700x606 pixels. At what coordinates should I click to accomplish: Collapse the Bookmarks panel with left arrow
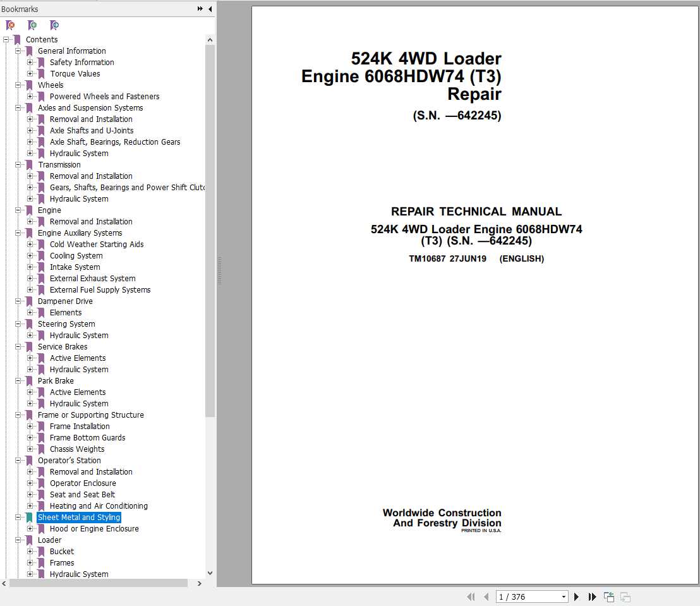coord(210,8)
